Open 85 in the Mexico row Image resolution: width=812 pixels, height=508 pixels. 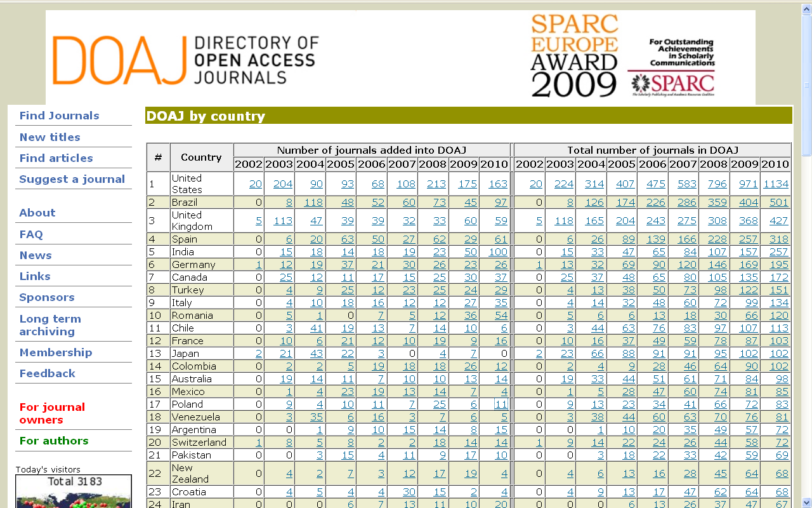click(782, 392)
